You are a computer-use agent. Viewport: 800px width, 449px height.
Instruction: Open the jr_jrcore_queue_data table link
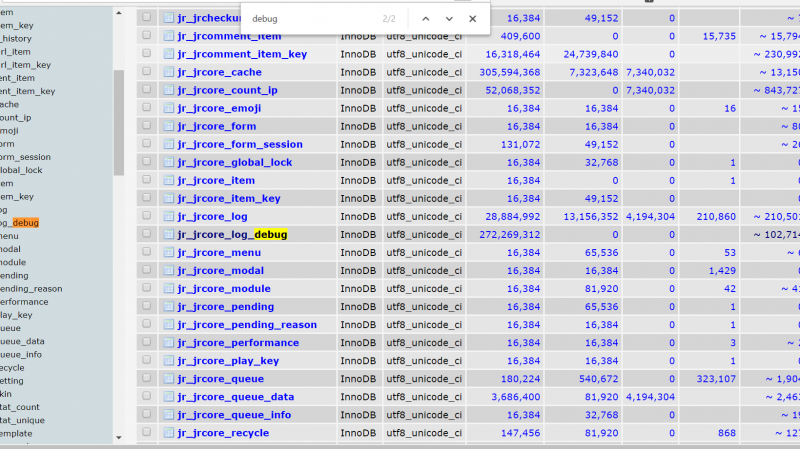pos(235,397)
